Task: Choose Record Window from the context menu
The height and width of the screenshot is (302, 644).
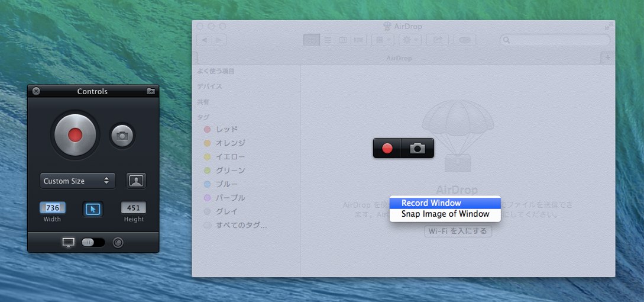Action: (x=445, y=203)
